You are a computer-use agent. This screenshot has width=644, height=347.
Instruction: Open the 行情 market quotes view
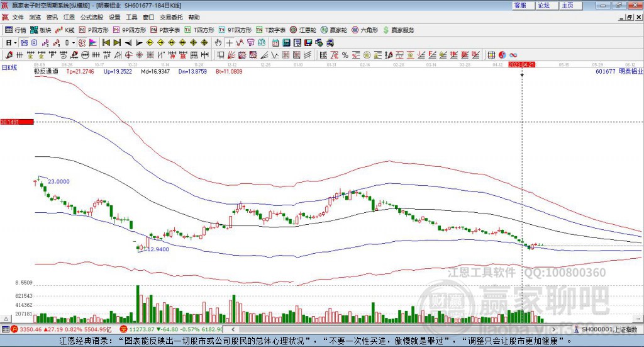16,30
